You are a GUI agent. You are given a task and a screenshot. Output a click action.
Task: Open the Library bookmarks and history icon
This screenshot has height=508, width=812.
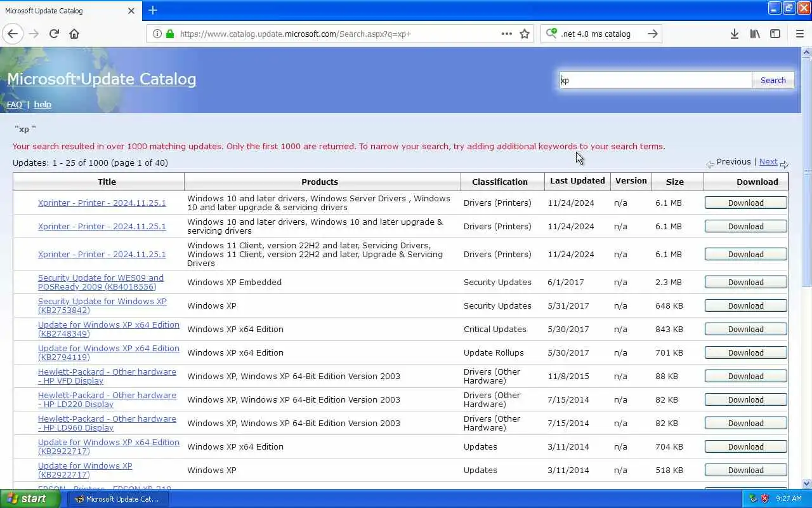click(755, 34)
